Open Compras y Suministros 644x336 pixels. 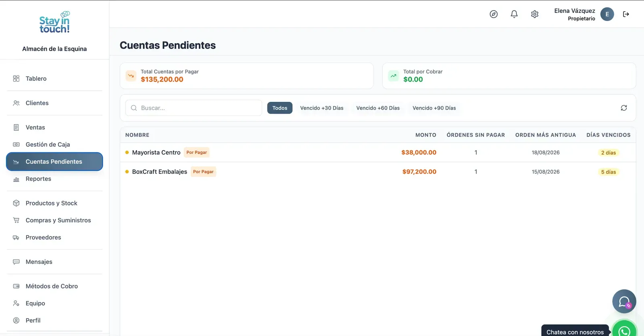click(54, 220)
